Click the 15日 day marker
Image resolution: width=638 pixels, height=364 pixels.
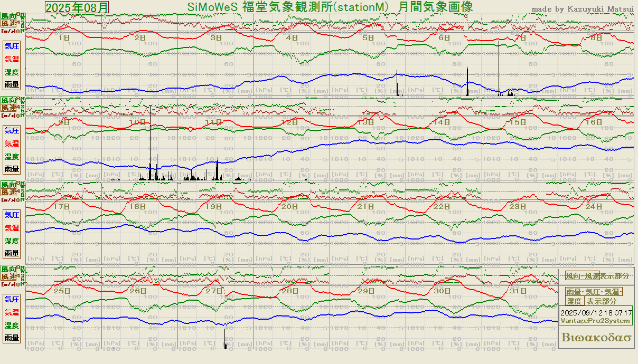tap(518, 122)
